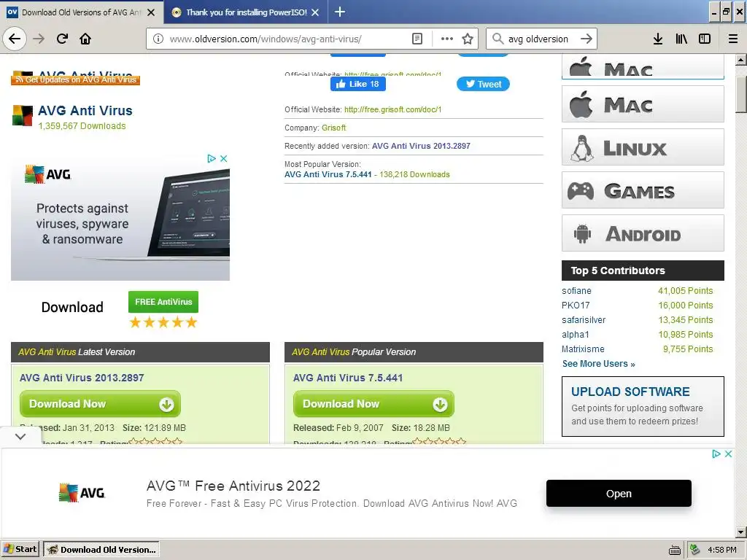Open a new tab with plus icon
The image size is (747, 560).
pyautogui.click(x=340, y=12)
